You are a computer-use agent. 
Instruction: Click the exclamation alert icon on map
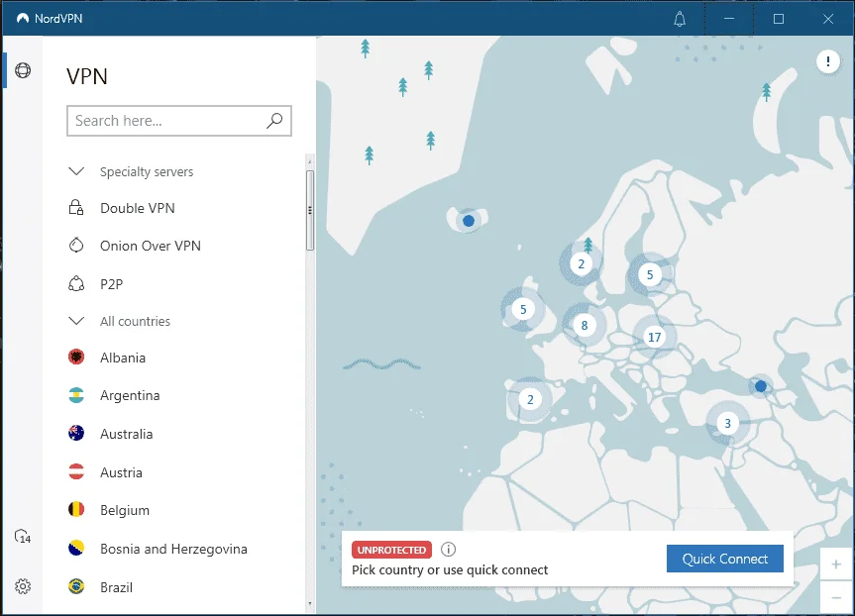pos(827,61)
